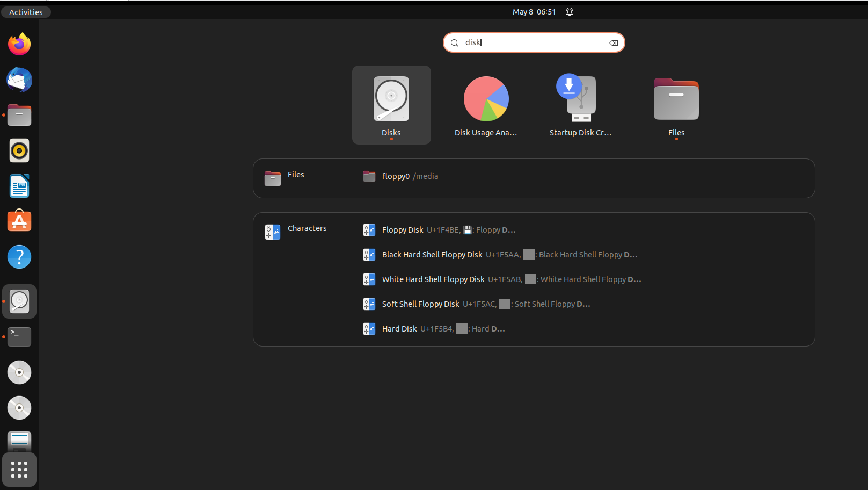Open Startup Disk Creator
The height and width of the screenshot is (490, 868).
point(580,105)
